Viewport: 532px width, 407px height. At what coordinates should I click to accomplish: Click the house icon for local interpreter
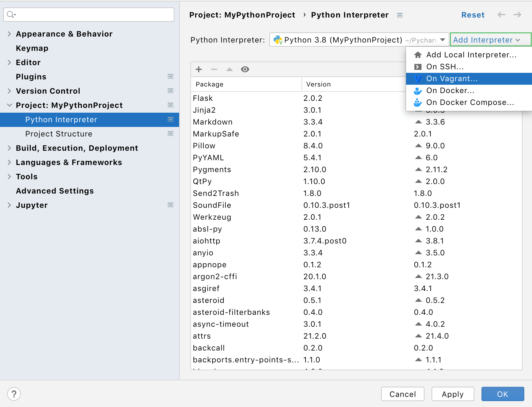(418, 55)
